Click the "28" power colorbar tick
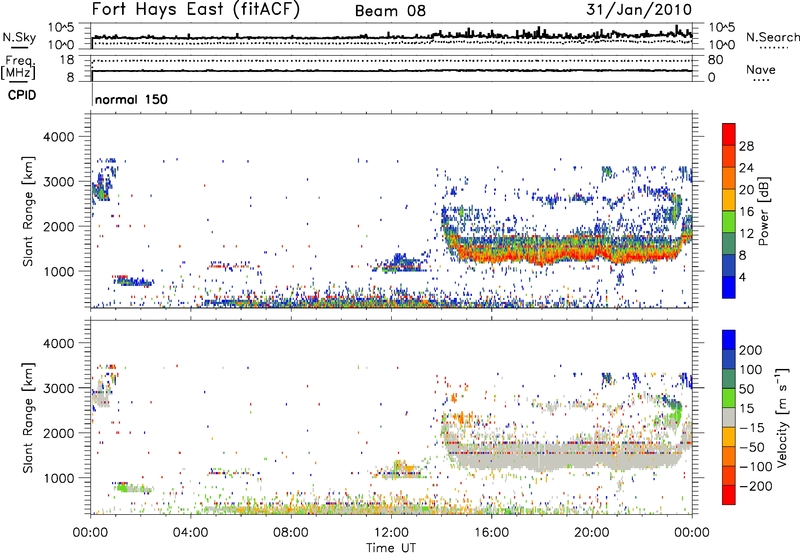The height and width of the screenshot is (554, 800). tap(746, 146)
